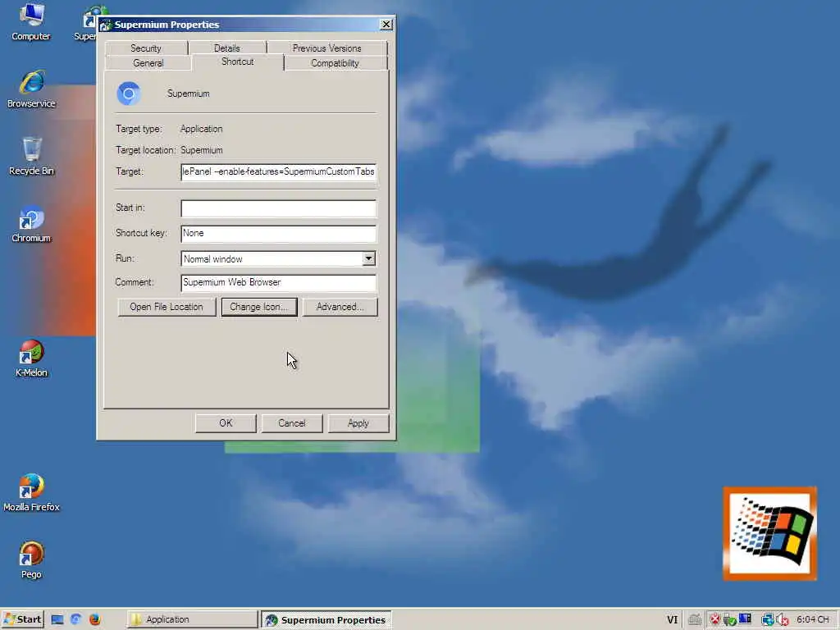Click the network connection tray icon

[767, 619]
